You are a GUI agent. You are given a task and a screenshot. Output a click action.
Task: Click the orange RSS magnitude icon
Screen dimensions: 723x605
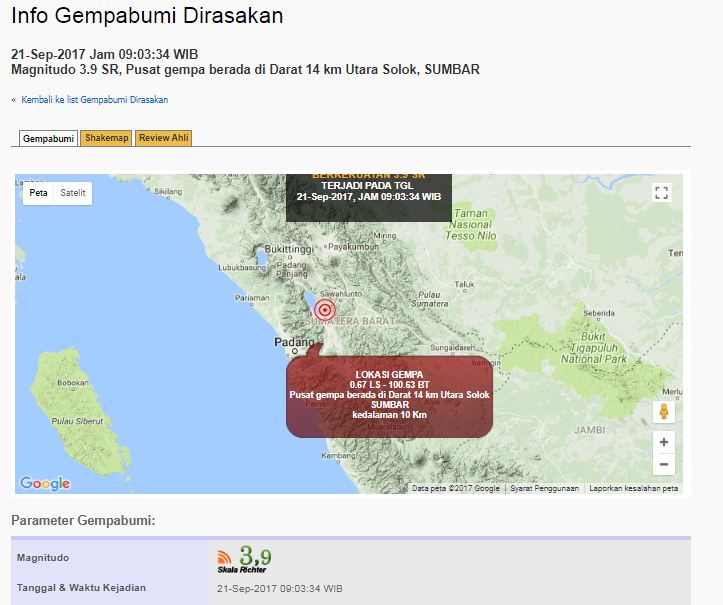tap(224, 557)
